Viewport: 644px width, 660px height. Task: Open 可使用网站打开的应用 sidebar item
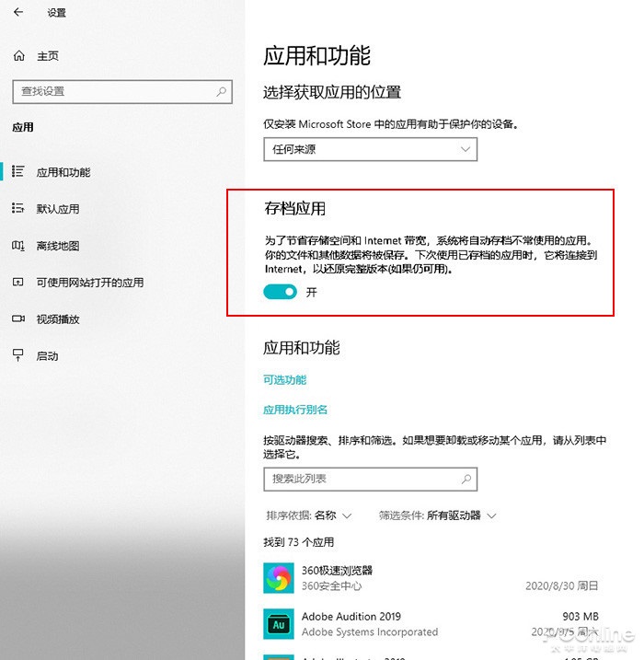[x=90, y=283]
